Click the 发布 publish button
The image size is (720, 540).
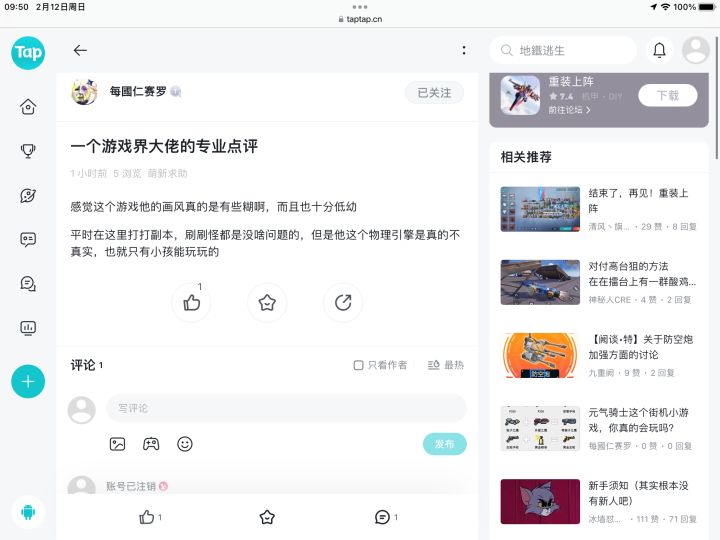pyautogui.click(x=444, y=444)
